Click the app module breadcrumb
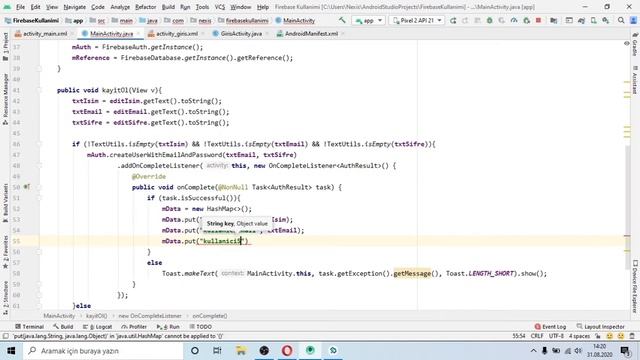Image resolution: width=640 pixels, height=360 pixels. 75,20
